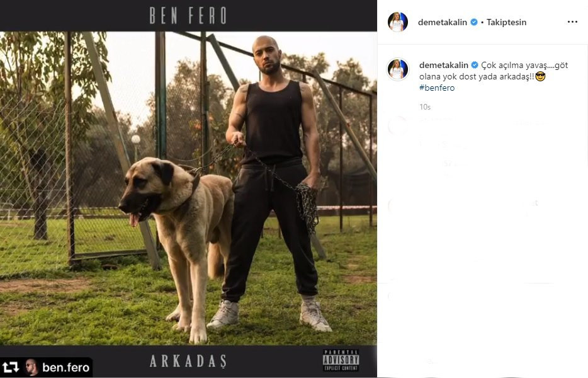This screenshot has width=588, height=378.
Task: Click the ARKADAŞ song title on cover
Action: pyautogui.click(x=188, y=361)
